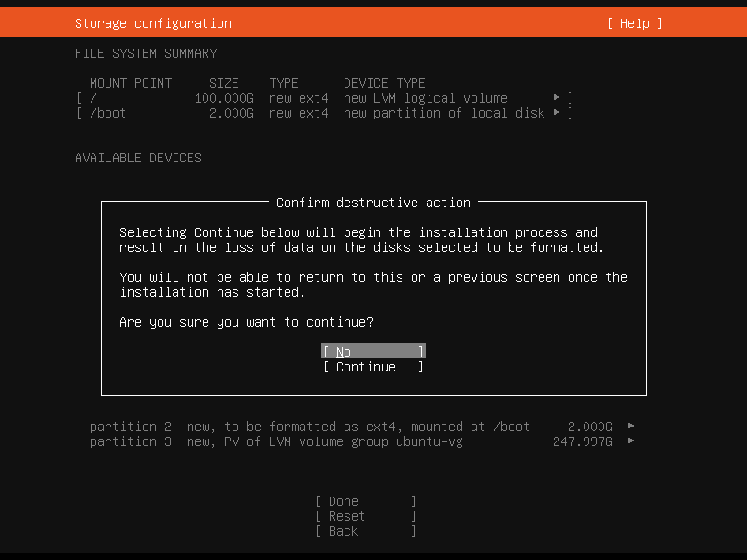Click Reset to revert storage changes
747x560 pixels.
[x=365, y=516]
